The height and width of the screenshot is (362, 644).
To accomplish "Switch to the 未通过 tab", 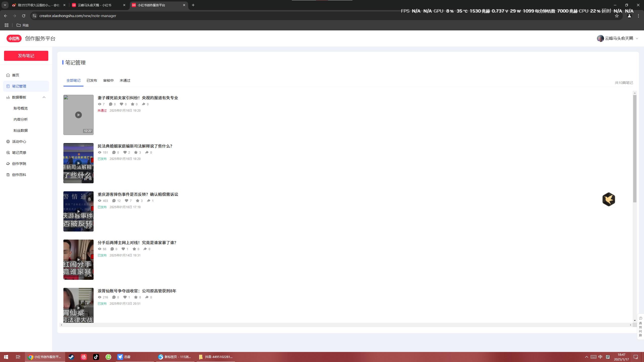I will tap(125, 80).
